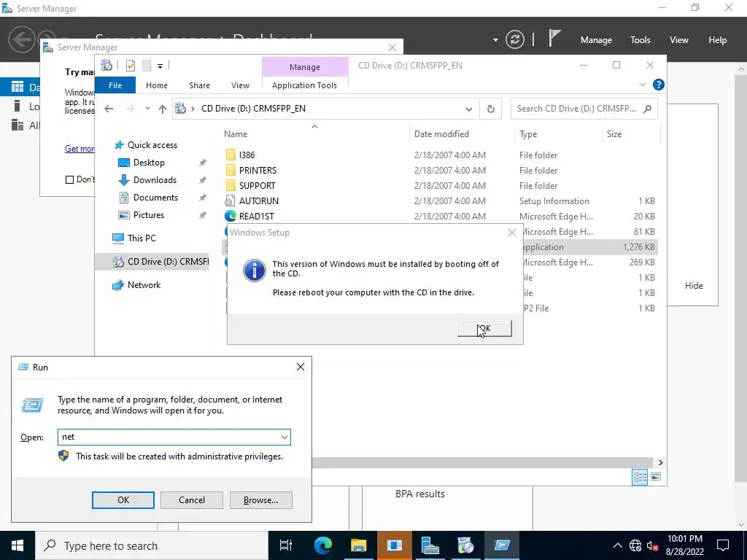Screen dimensions: 747x560
Task: Select Network in navigation pane
Action: tap(144, 285)
